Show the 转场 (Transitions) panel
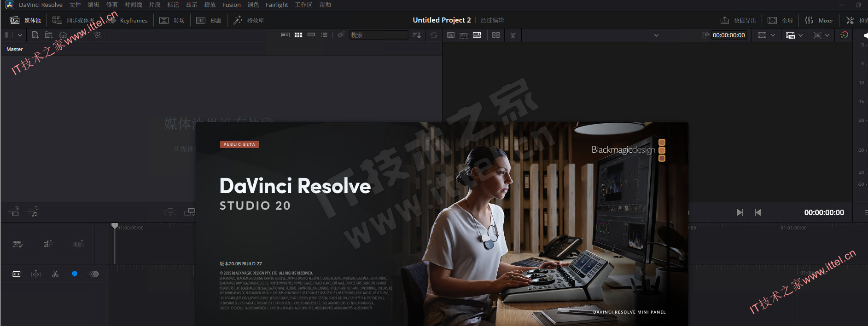The image size is (868, 326). 172,20
